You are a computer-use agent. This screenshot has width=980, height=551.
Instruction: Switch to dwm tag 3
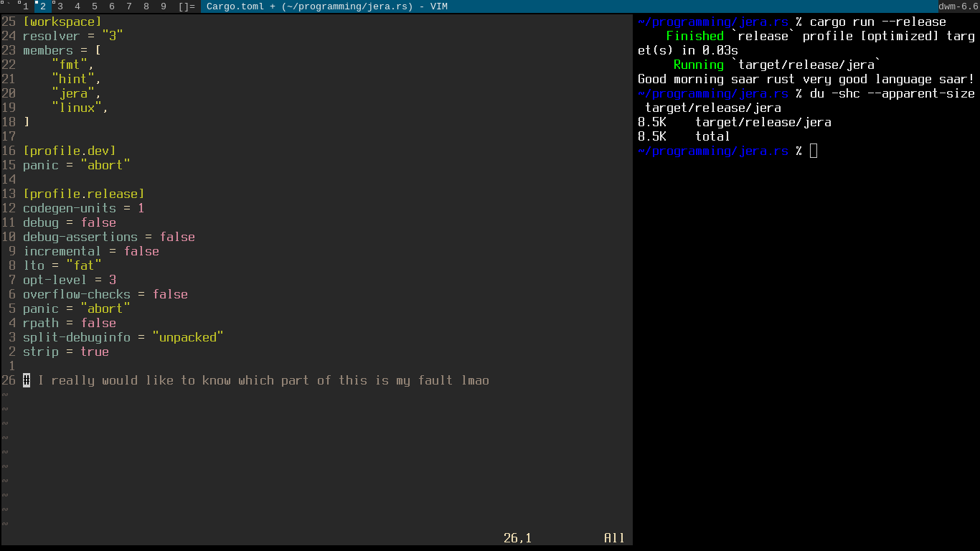60,6
